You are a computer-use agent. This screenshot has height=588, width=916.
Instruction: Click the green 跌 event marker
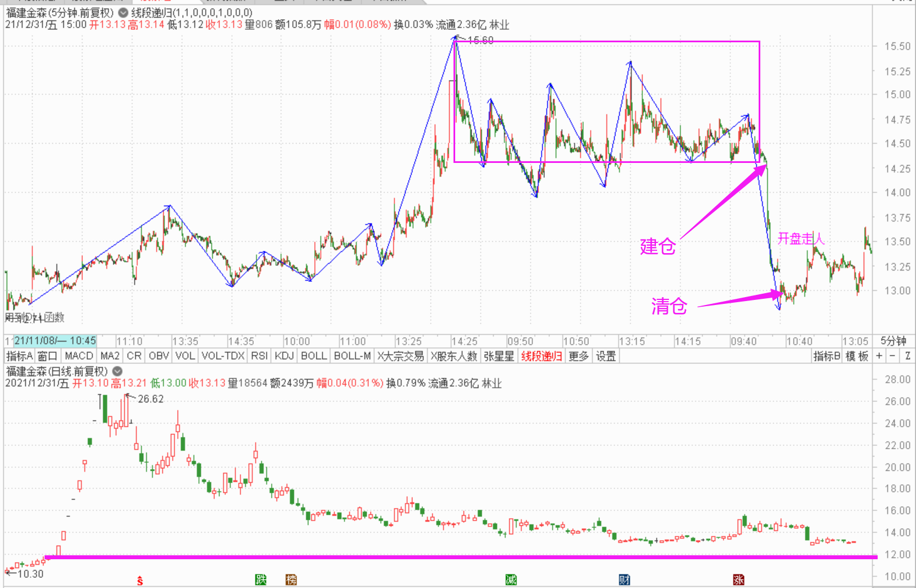click(261, 580)
